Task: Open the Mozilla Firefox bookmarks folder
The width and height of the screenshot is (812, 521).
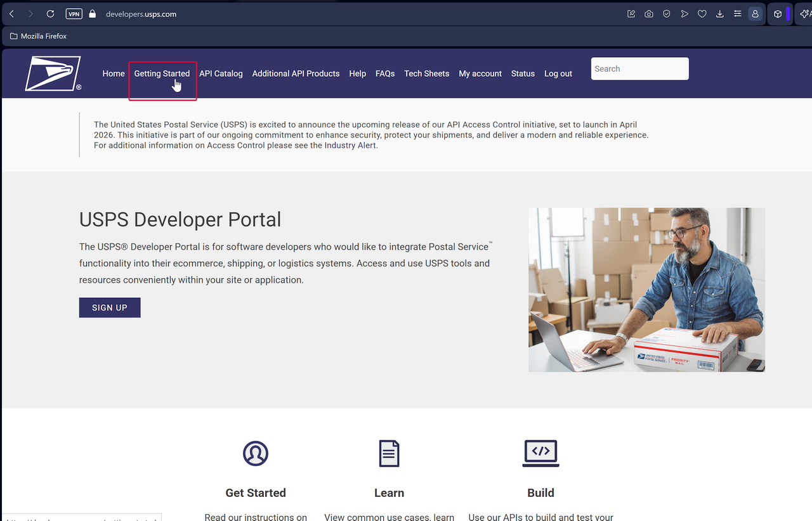Action: pyautogui.click(x=39, y=36)
